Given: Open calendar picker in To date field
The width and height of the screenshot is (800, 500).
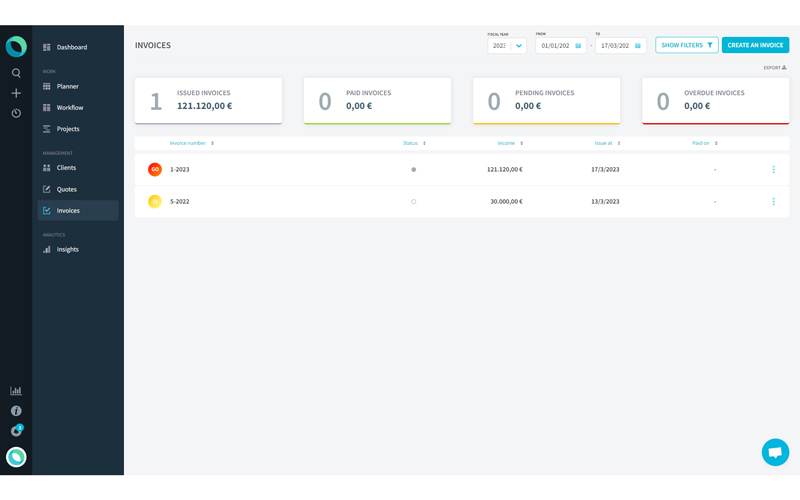Looking at the screenshot, I should (x=638, y=45).
